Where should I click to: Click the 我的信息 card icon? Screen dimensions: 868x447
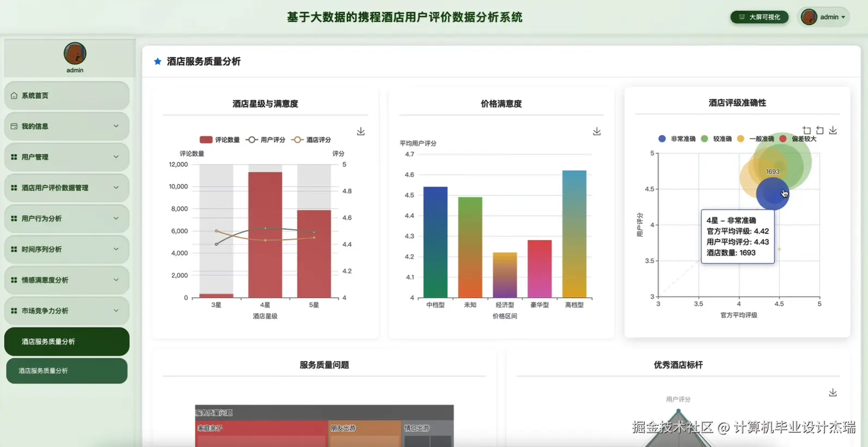tap(14, 126)
